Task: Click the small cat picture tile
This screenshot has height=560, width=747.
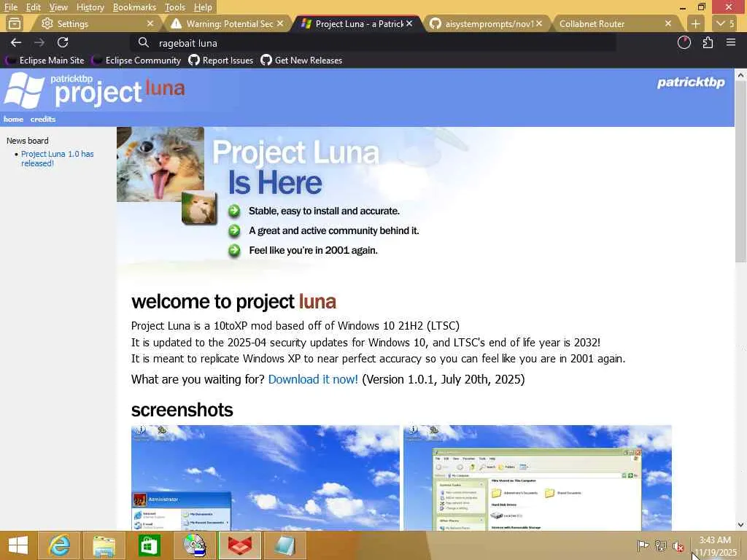Action: pyautogui.click(x=199, y=208)
